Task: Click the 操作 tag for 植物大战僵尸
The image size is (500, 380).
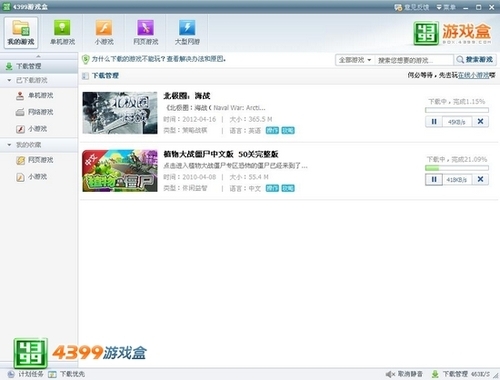Action: [x=272, y=188]
